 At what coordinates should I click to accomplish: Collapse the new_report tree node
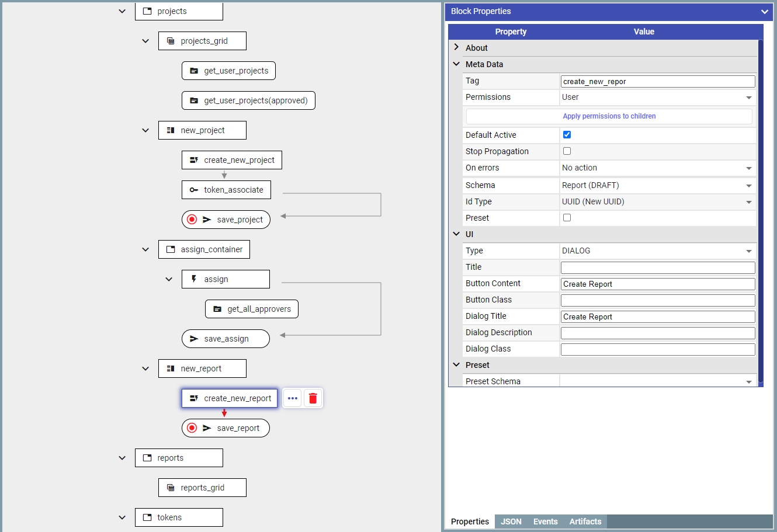(x=145, y=368)
